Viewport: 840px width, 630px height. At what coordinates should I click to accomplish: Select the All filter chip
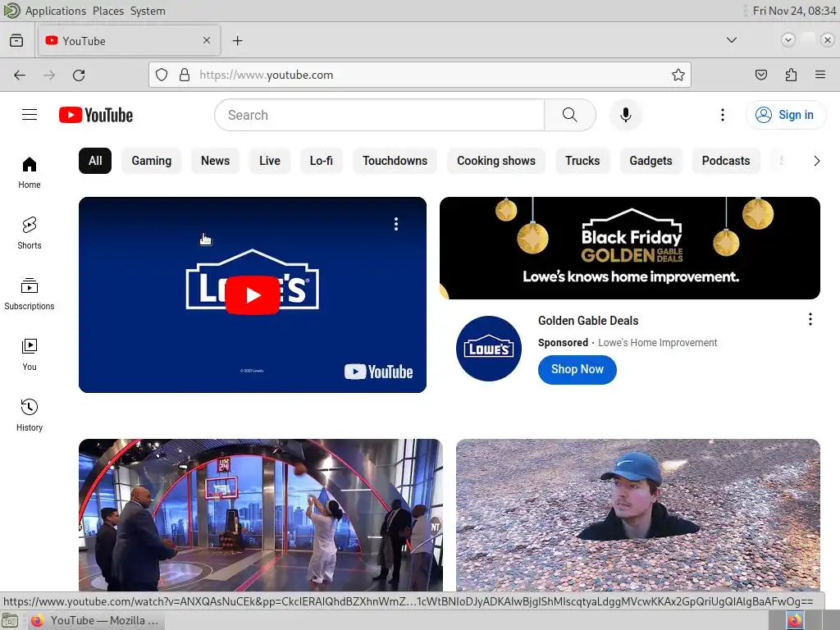click(x=95, y=161)
